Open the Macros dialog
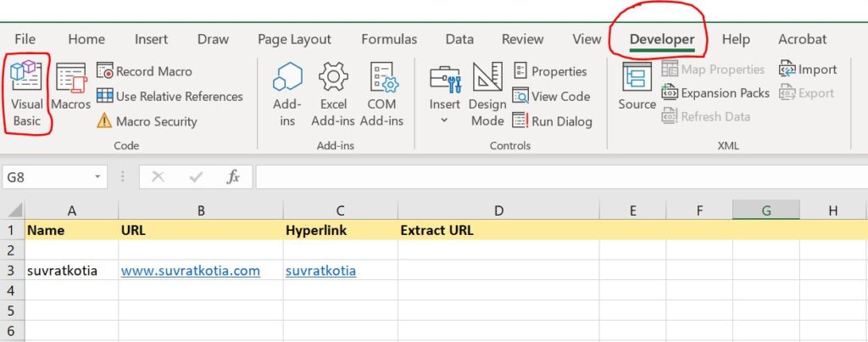 click(71, 86)
